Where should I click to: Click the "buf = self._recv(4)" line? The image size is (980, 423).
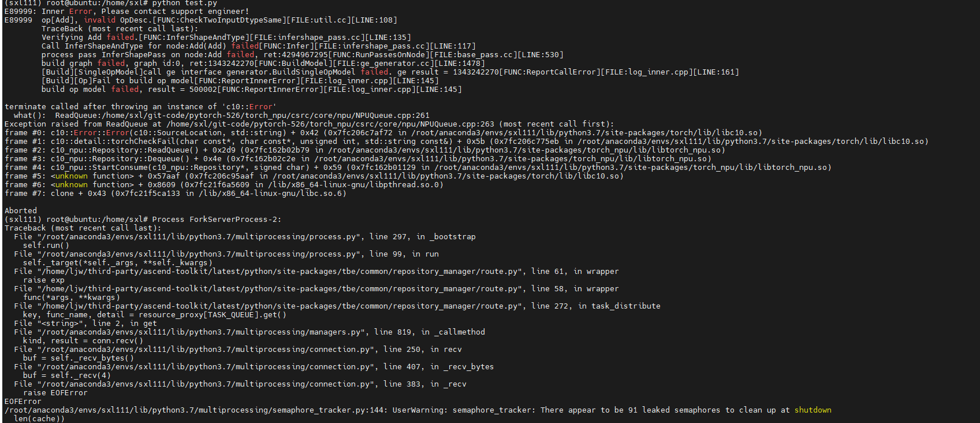[x=66, y=376]
